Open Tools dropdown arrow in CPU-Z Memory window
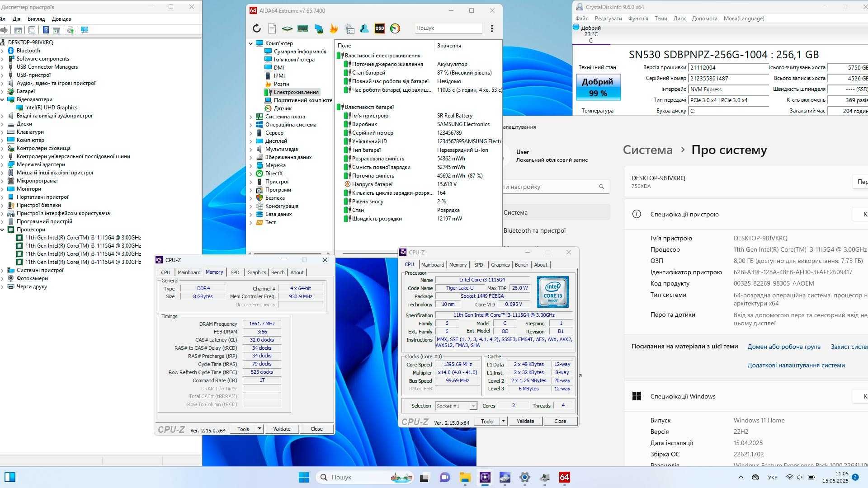 click(259, 429)
